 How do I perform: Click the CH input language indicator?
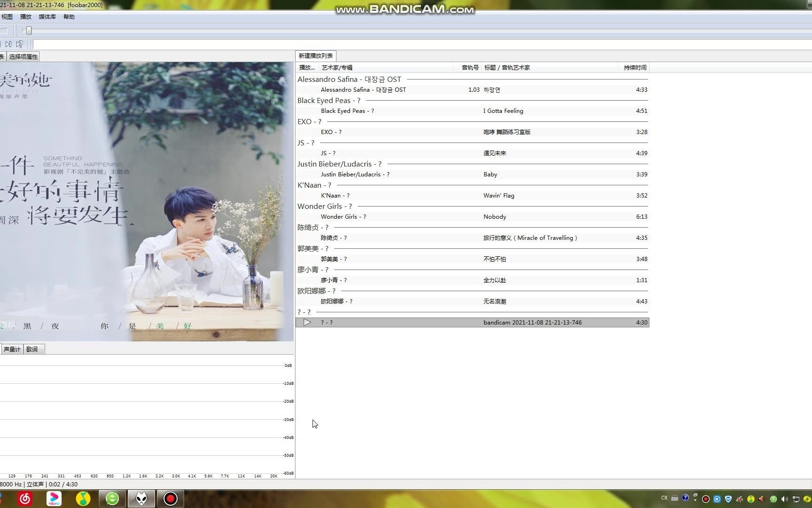click(x=664, y=498)
